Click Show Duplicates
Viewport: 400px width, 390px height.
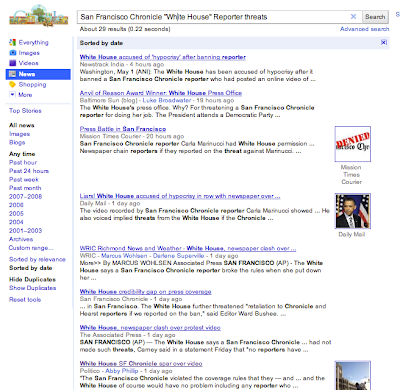point(32,288)
